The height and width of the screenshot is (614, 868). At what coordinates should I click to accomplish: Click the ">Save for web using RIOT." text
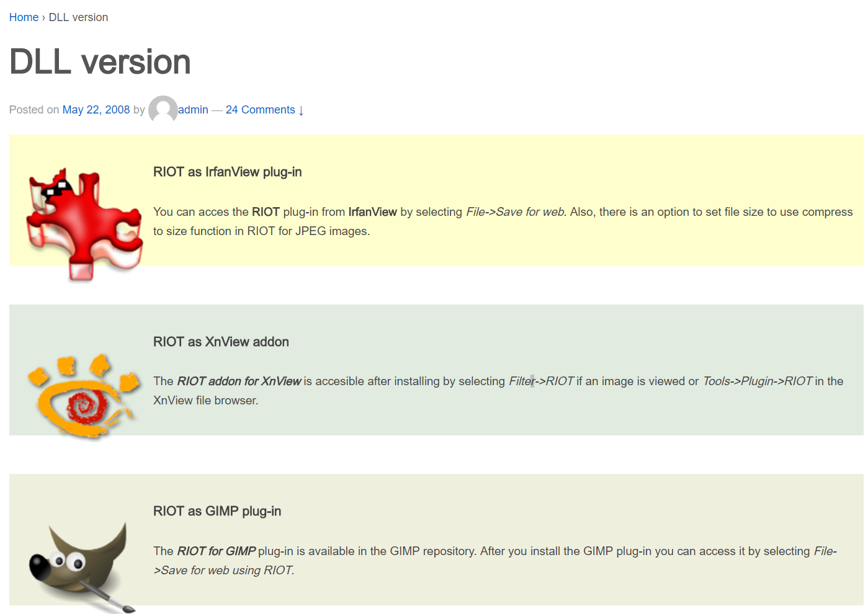pyautogui.click(x=224, y=571)
